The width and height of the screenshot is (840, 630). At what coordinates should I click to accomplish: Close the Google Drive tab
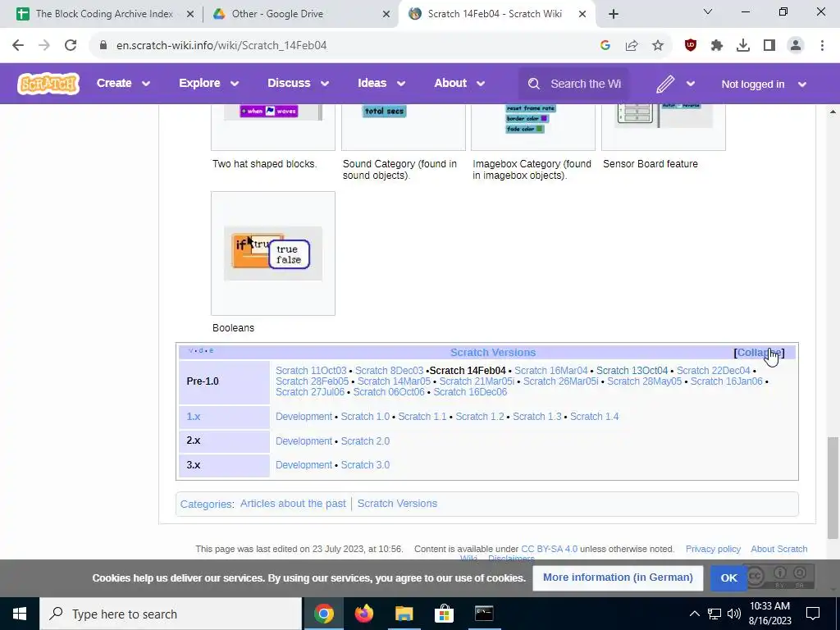386,15
